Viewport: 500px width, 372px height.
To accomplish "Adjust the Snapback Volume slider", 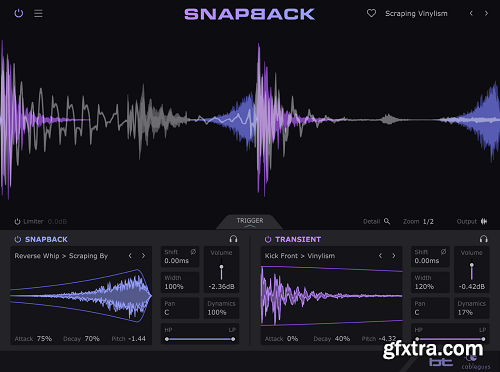I will coord(221,267).
